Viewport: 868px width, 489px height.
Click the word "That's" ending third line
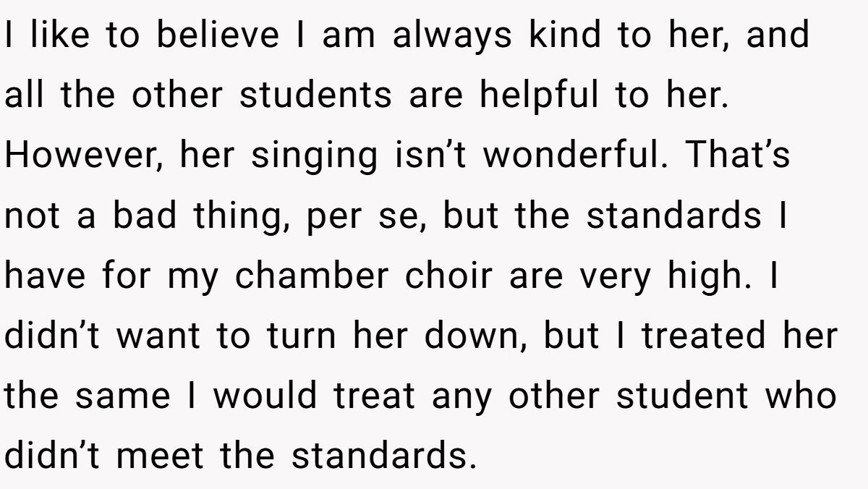pyautogui.click(x=738, y=156)
